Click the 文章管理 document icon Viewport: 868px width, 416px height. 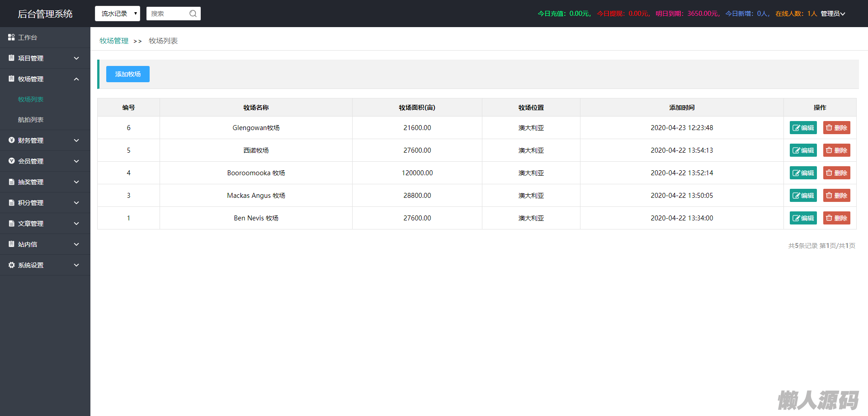pos(11,224)
